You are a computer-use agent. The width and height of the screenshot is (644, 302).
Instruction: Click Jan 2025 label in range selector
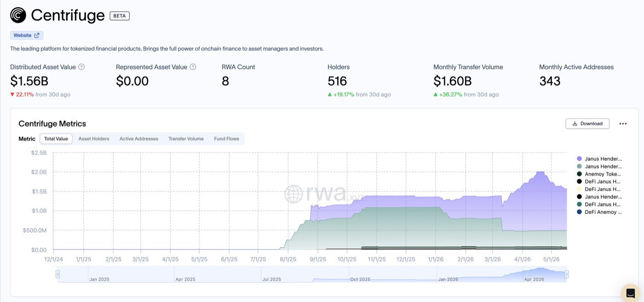click(x=99, y=279)
